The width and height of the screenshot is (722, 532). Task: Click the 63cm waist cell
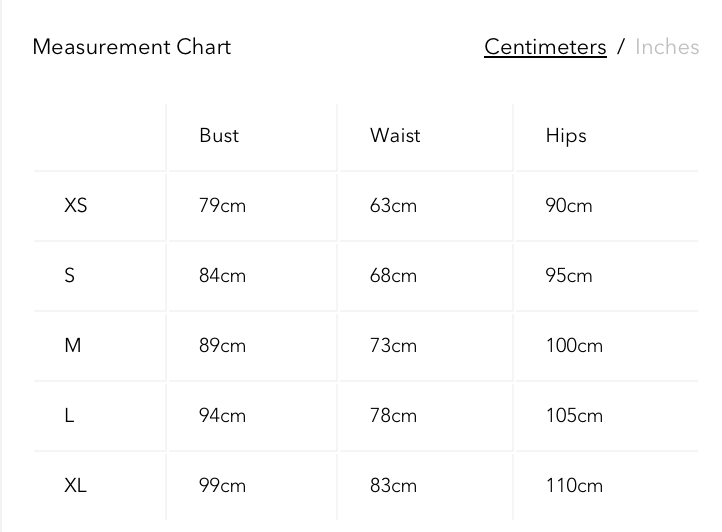[393, 206]
